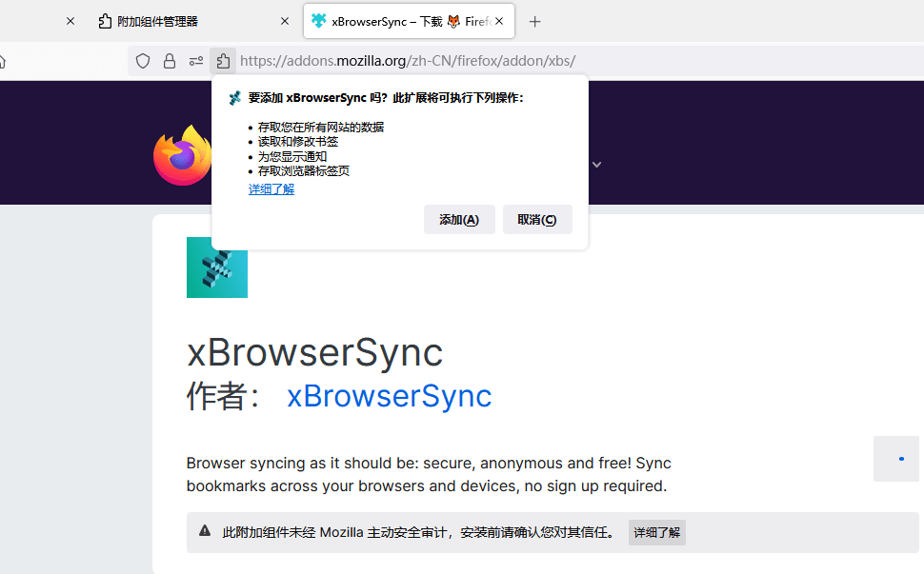This screenshot has width=924, height=574.
Task: Open the author xBrowserSync link
Action: click(389, 396)
